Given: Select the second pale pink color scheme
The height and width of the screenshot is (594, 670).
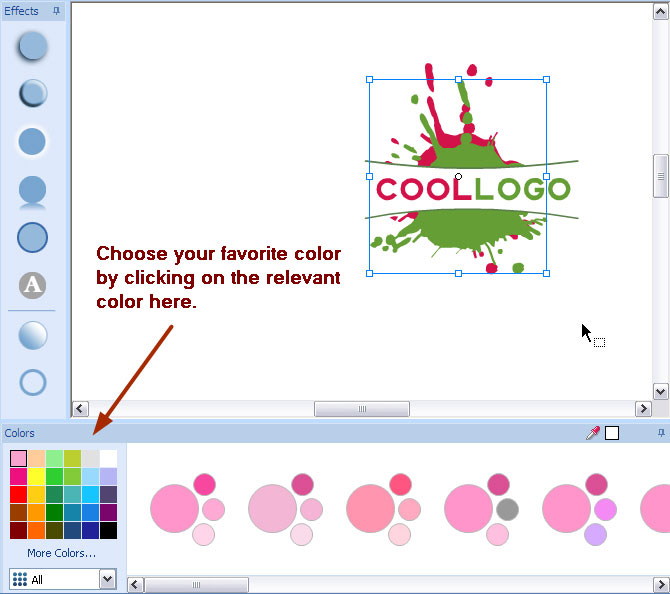Looking at the screenshot, I should click(285, 509).
